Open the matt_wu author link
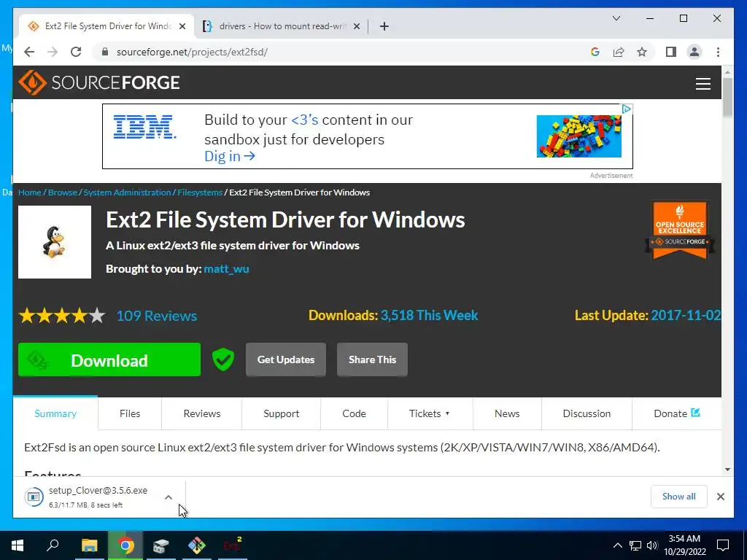Screen dimensions: 747x560 226,269
